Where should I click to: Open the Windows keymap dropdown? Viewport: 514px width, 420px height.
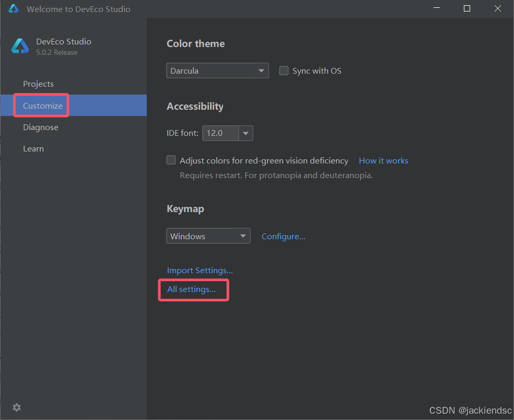point(208,236)
